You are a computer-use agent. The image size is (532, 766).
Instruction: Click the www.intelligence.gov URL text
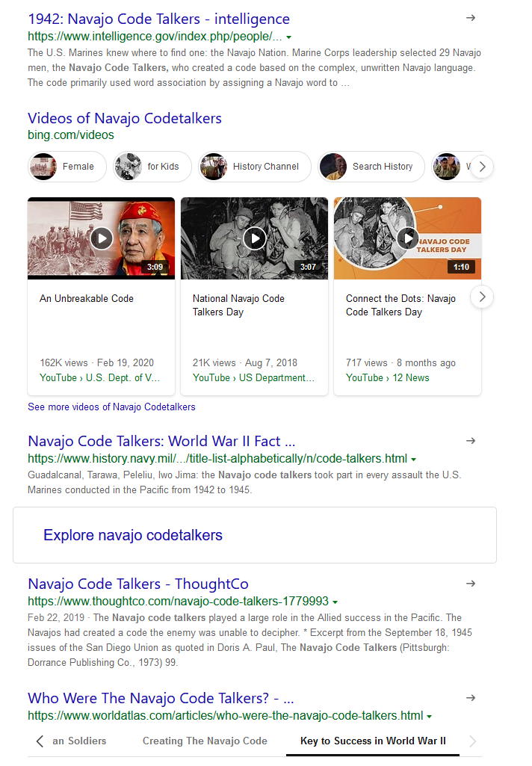point(155,37)
